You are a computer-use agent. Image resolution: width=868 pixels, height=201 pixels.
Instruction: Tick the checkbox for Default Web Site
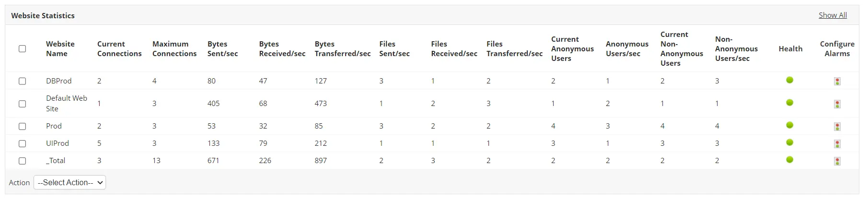(22, 104)
